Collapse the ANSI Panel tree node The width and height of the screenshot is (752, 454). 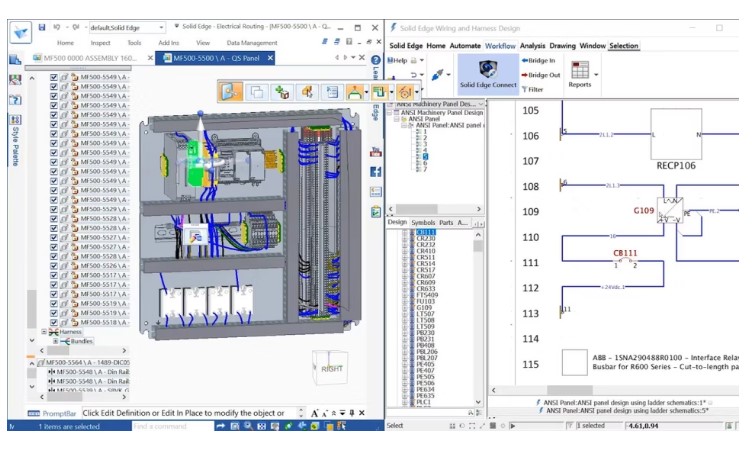[x=397, y=118]
